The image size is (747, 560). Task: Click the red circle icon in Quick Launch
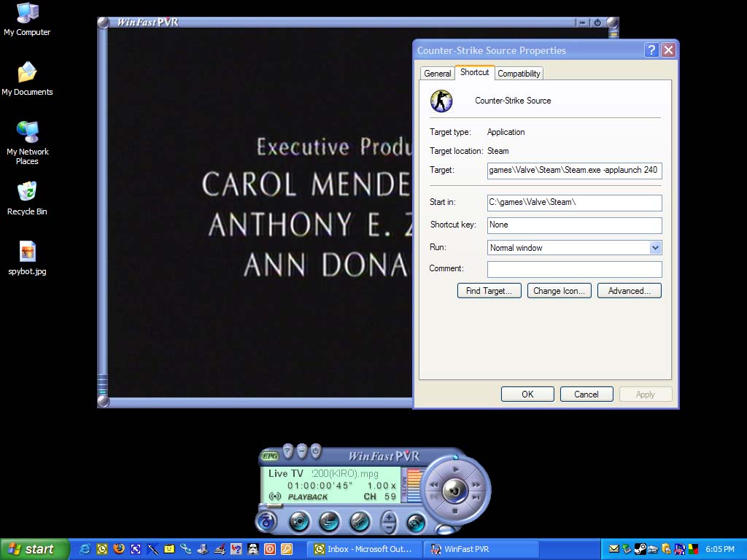(270, 549)
